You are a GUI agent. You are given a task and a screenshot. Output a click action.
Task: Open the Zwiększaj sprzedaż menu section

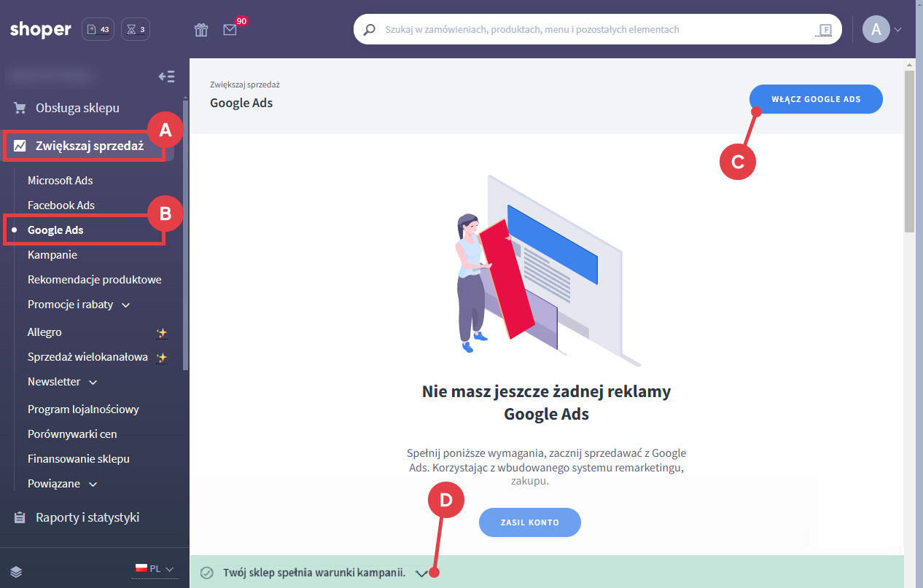[88, 146]
